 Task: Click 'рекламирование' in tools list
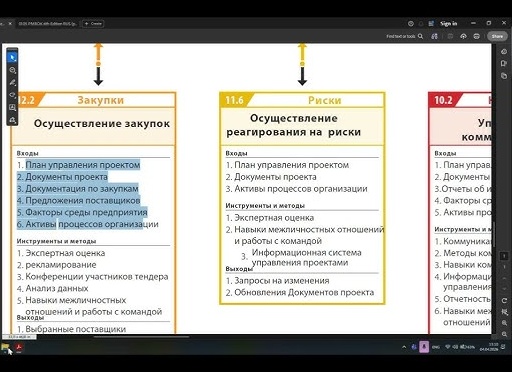pos(61,265)
